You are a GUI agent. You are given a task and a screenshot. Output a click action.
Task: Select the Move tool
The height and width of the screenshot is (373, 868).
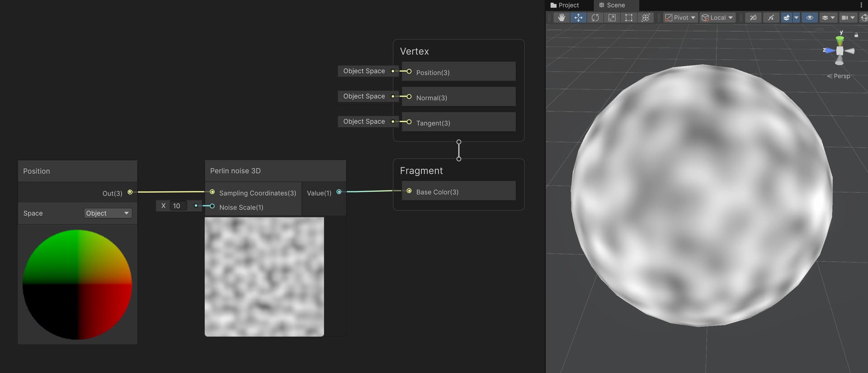tap(578, 18)
